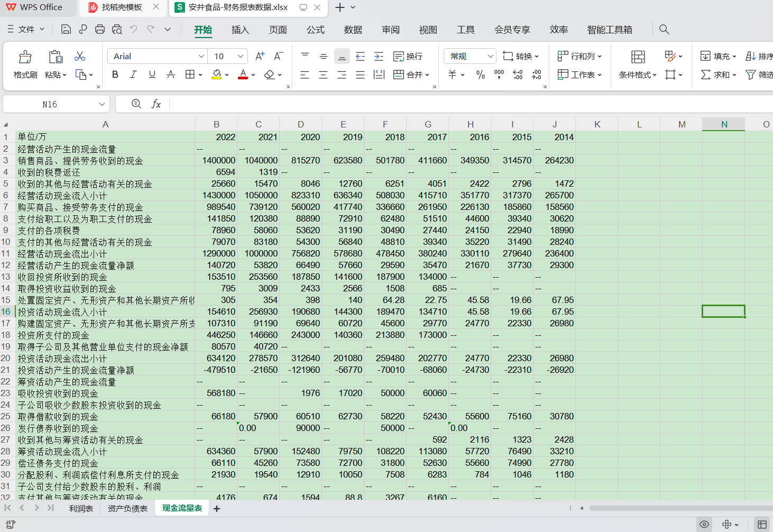Toggle underline formatting
This screenshot has height=532, width=773.
(x=152, y=75)
